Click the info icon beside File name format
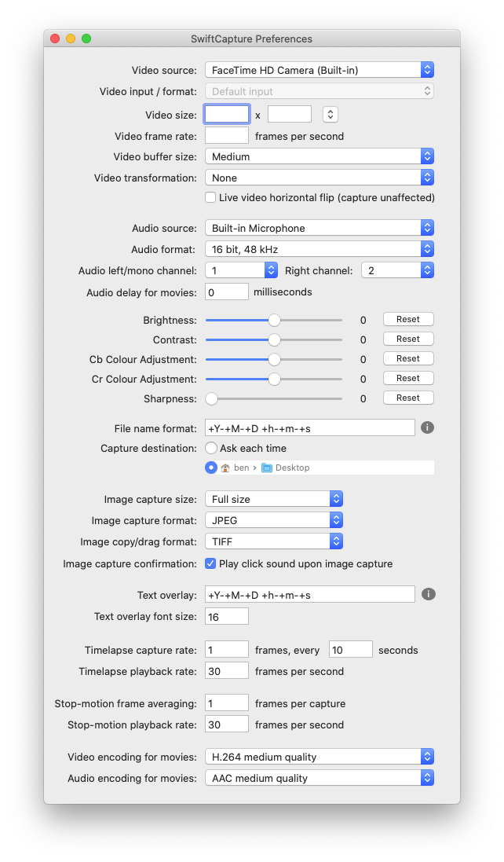Viewport: 504px width, 862px height. point(428,427)
